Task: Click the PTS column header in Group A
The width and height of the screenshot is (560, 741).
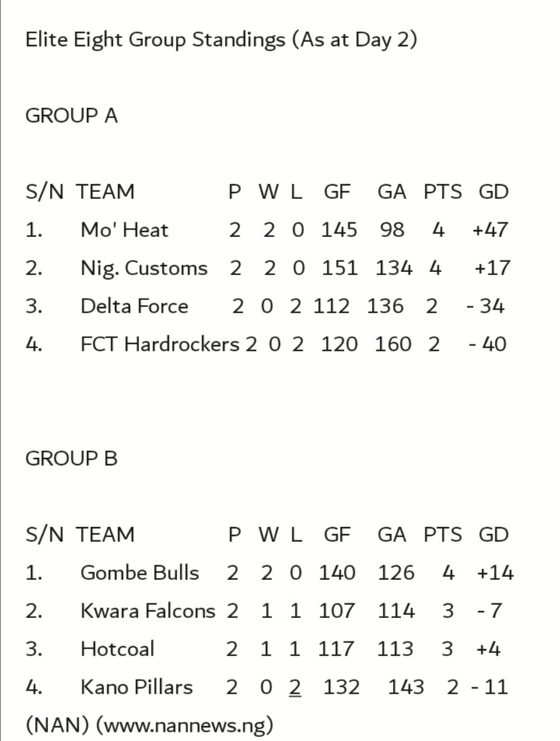Action: coord(443,192)
